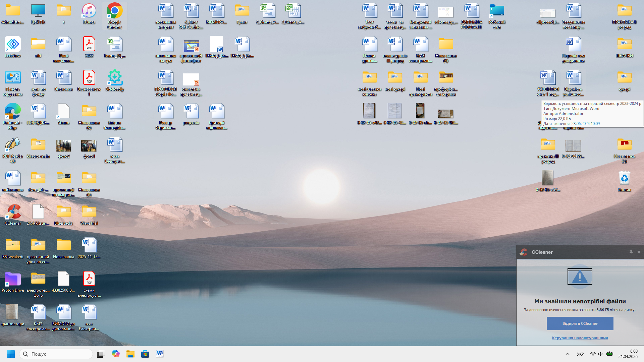The image size is (644, 362).
Task: Open the Кошик recycle bin icon
Action: (624, 181)
